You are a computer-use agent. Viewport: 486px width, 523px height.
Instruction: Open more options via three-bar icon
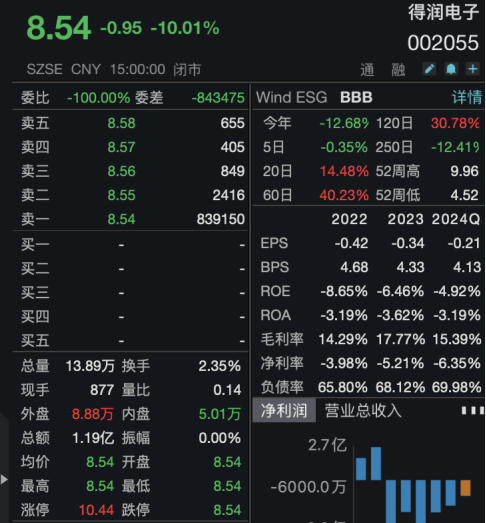[x=473, y=410]
